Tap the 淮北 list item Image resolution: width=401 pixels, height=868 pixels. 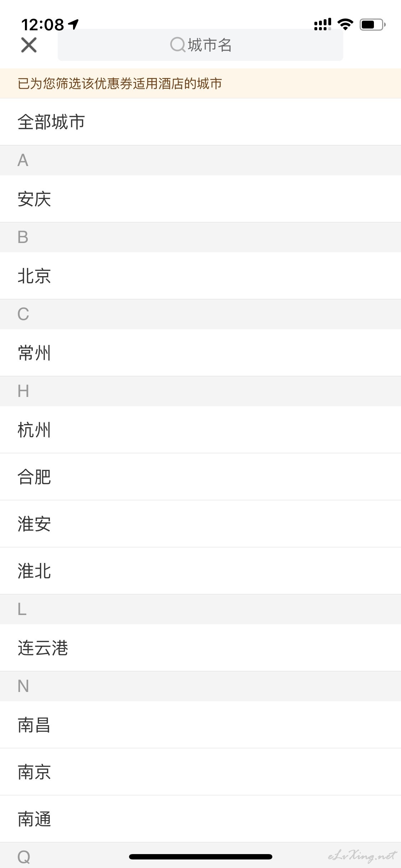point(200,571)
